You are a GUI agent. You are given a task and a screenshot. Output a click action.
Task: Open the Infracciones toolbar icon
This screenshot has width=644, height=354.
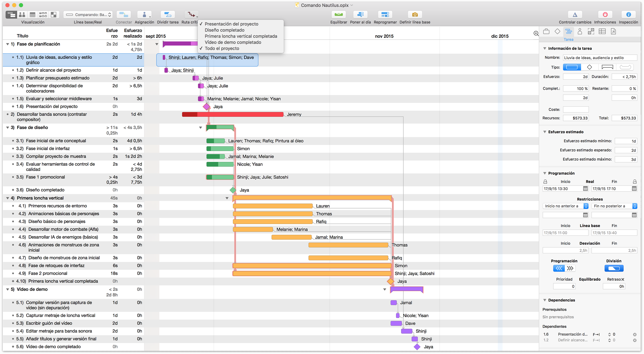pos(605,15)
